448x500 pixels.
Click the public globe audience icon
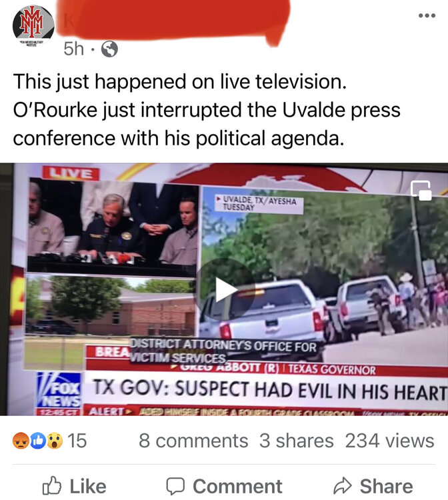[x=109, y=49]
